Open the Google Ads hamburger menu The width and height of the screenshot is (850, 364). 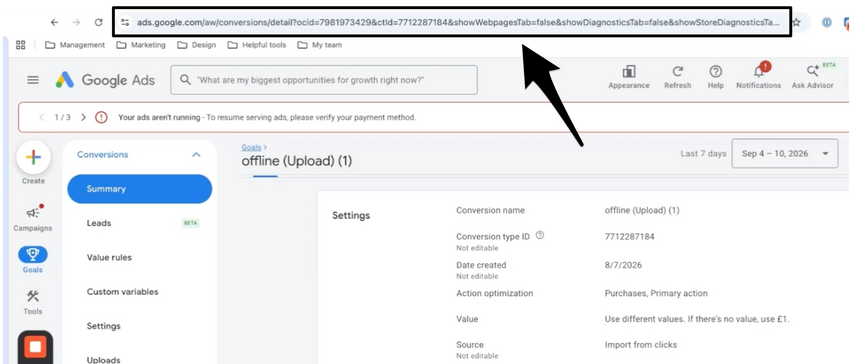[x=33, y=80]
